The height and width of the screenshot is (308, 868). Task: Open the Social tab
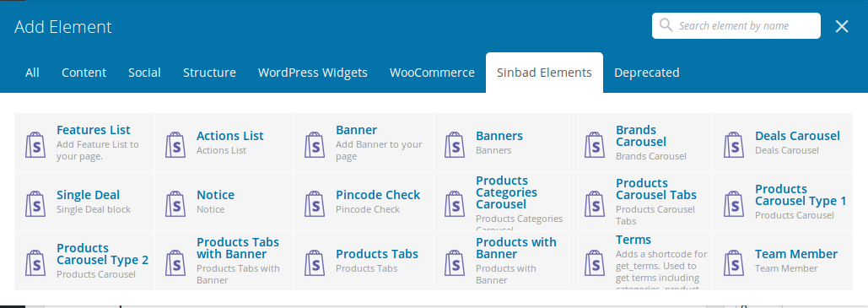coord(144,73)
